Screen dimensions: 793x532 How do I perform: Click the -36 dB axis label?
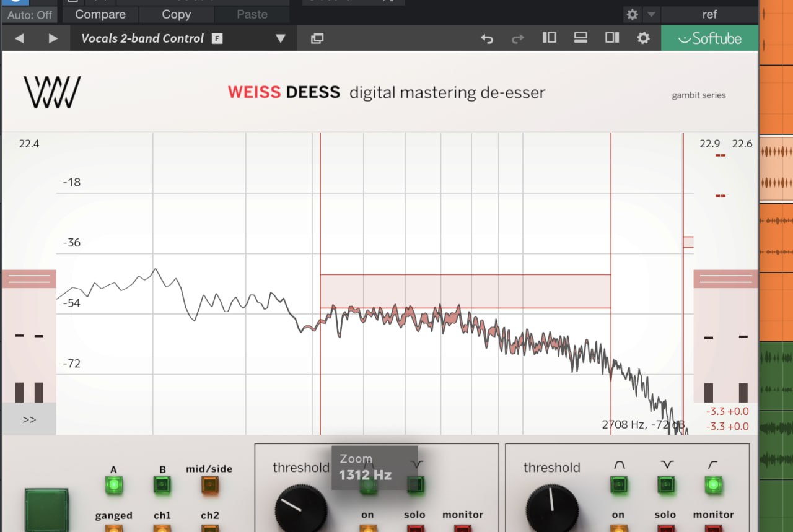click(x=72, y=242)
